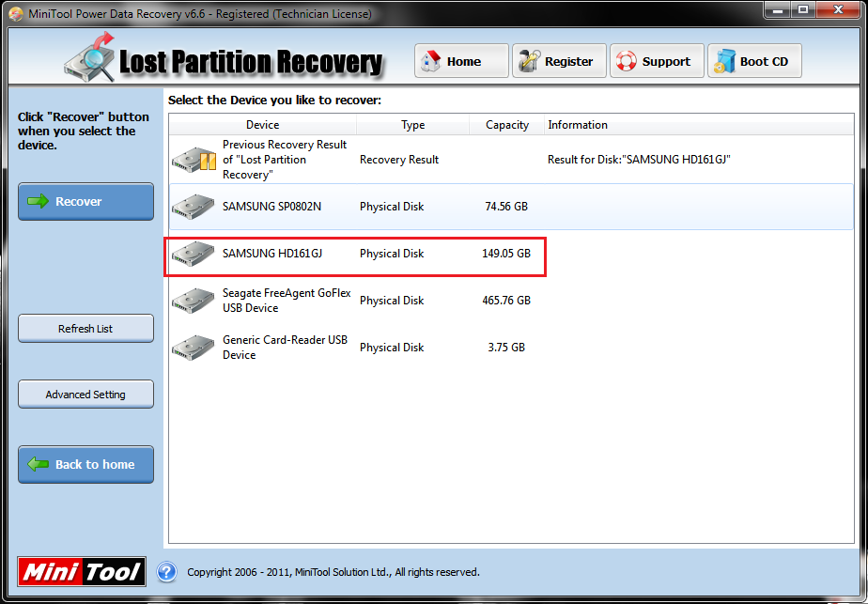Click the Result for Disk SAMSUNG HD161GJ text
Viewport: 868px width, 604px height.
pyautogui.click(x=639, y=160)
